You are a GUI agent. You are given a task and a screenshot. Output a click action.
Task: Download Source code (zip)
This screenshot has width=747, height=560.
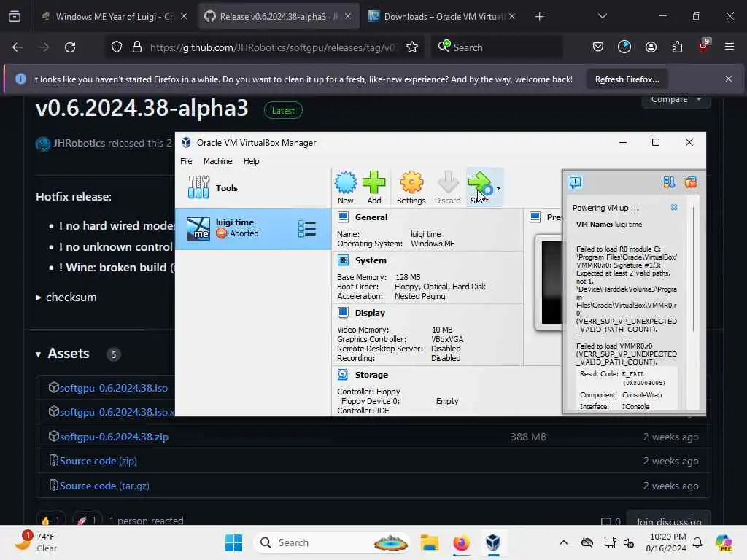98,461
